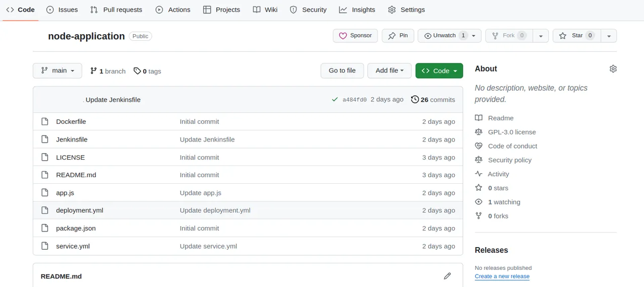
Task: Star the repository
Action: pos(577,36)
